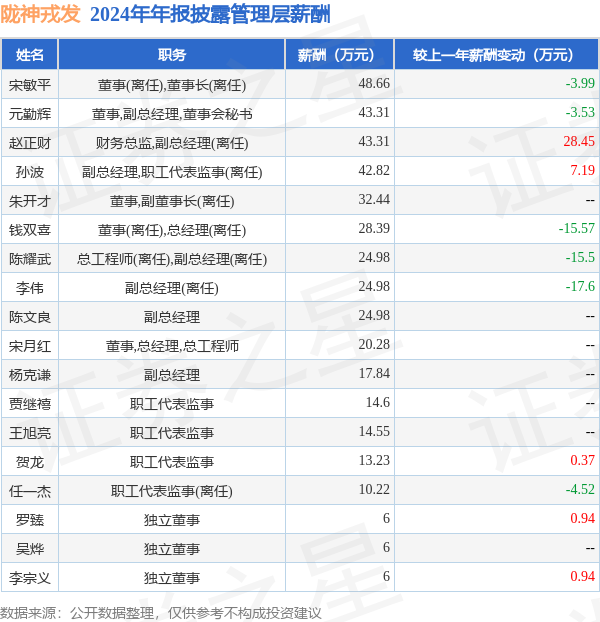Click change value -3.99
This screenshot has width=600, height=622.
click(580, 83)
